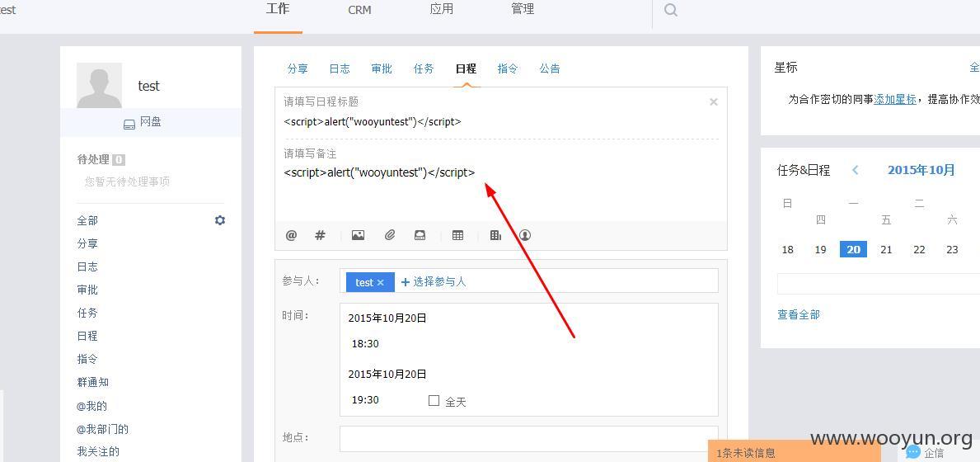Select day 21 in the calendar
This screenshot has width=980, height=462.
click(886, 250)
